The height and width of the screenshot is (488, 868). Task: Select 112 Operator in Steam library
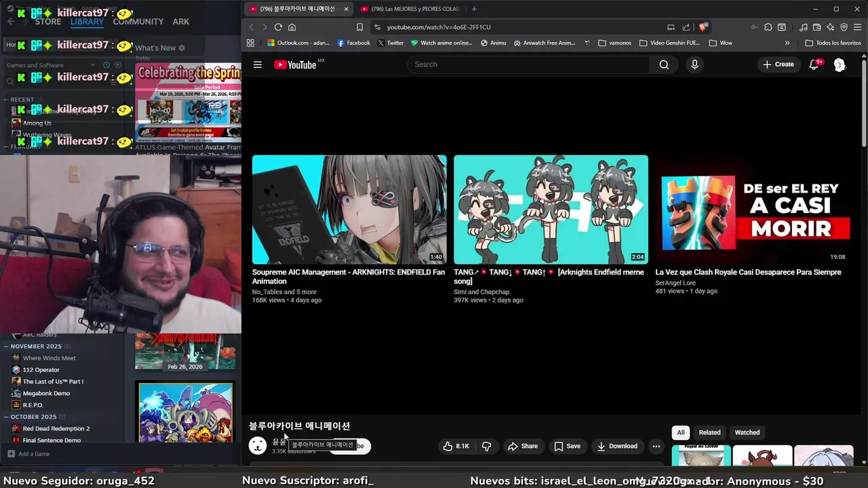pyautogui.click(x=41, y=370)
